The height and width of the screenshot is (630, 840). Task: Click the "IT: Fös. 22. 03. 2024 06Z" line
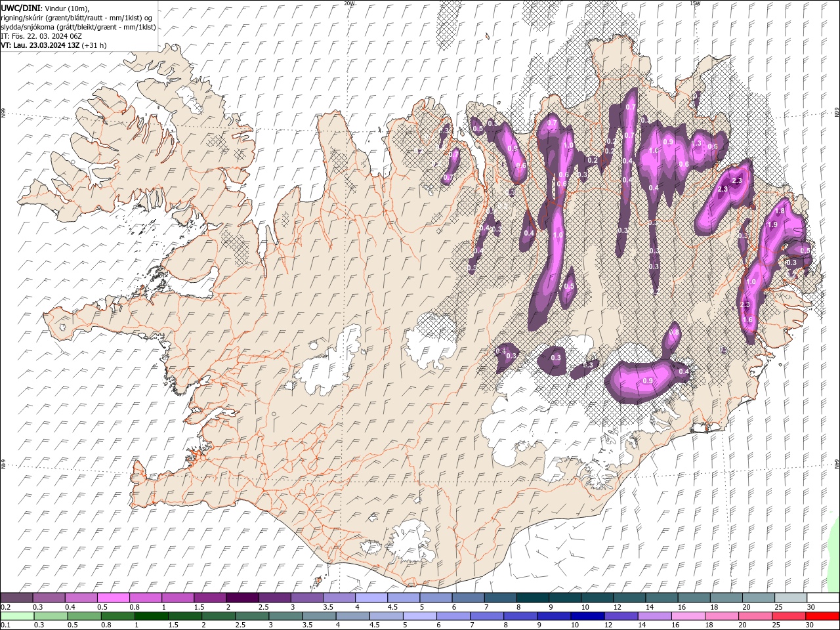point(41,36)
